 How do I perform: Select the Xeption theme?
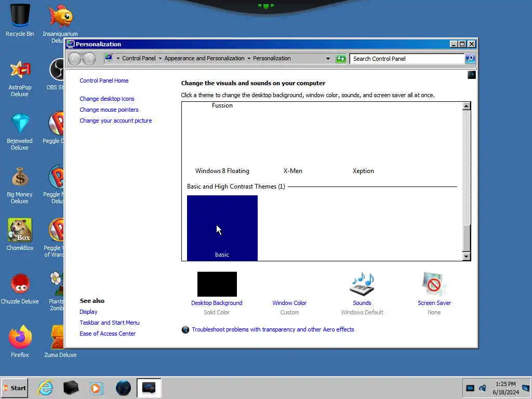coord(363,171)
